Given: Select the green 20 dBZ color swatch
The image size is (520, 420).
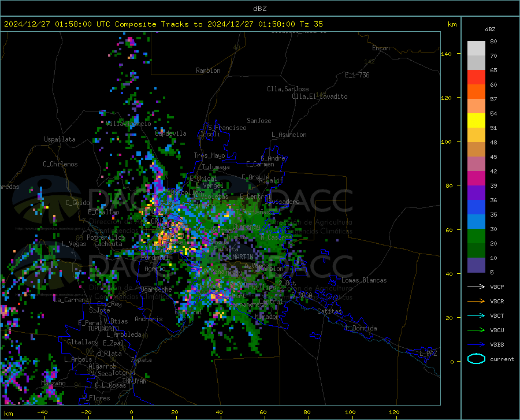Looking at the screenshot, I should tap(476, 236).
